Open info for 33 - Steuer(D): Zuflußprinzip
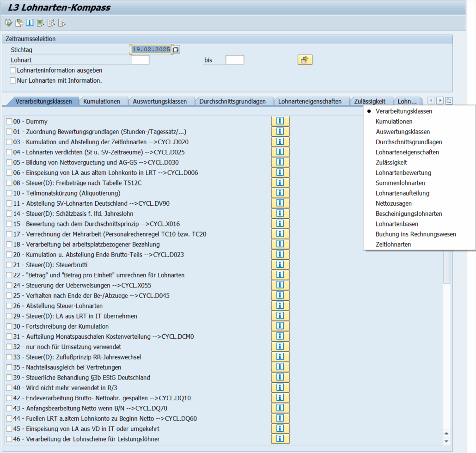 (280, 357)
